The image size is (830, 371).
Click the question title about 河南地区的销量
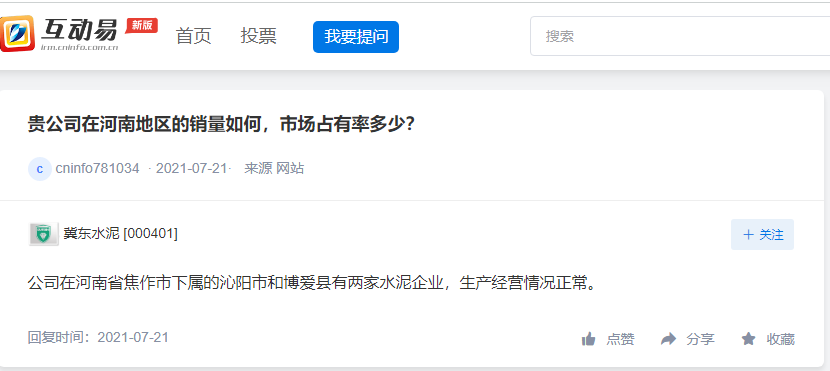tap(221, 125)
